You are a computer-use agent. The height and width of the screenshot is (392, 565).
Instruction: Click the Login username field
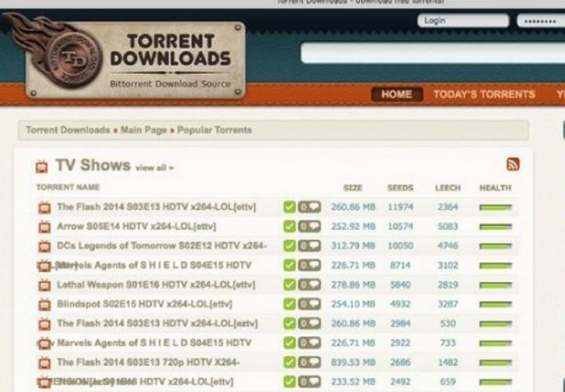click(x=462, y=21)
